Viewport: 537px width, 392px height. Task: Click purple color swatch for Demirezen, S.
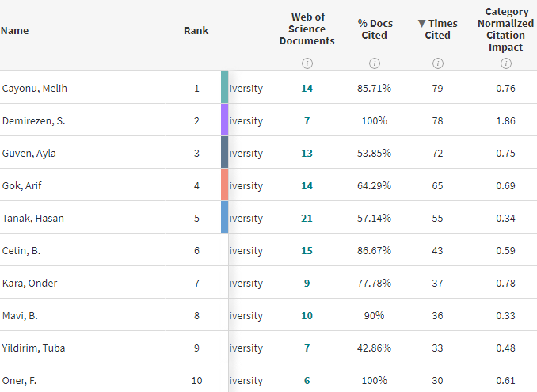coord(225,120)
